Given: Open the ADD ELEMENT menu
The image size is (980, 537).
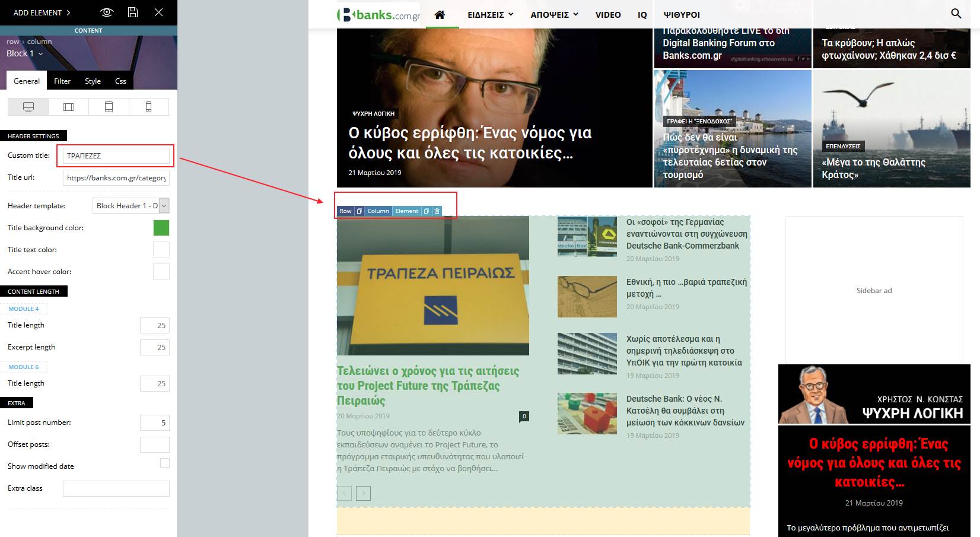Looking at the screenshot, I should pos(42,12).
